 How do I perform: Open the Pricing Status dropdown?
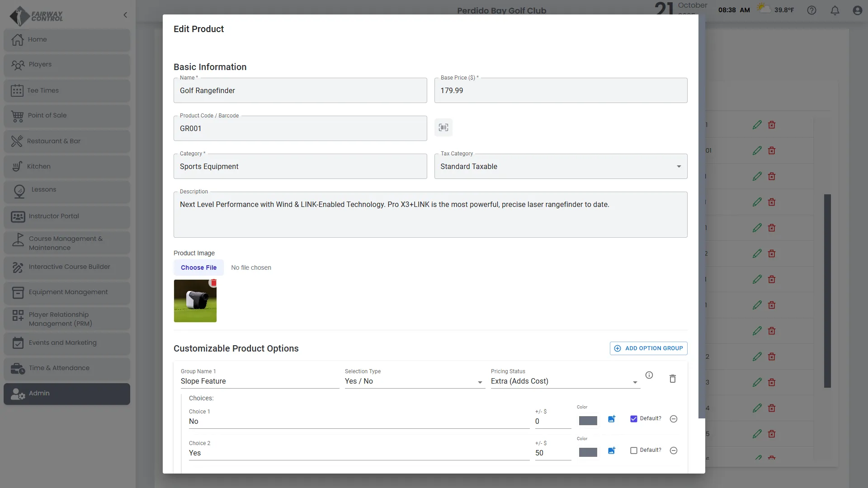(x=565, y=381)
